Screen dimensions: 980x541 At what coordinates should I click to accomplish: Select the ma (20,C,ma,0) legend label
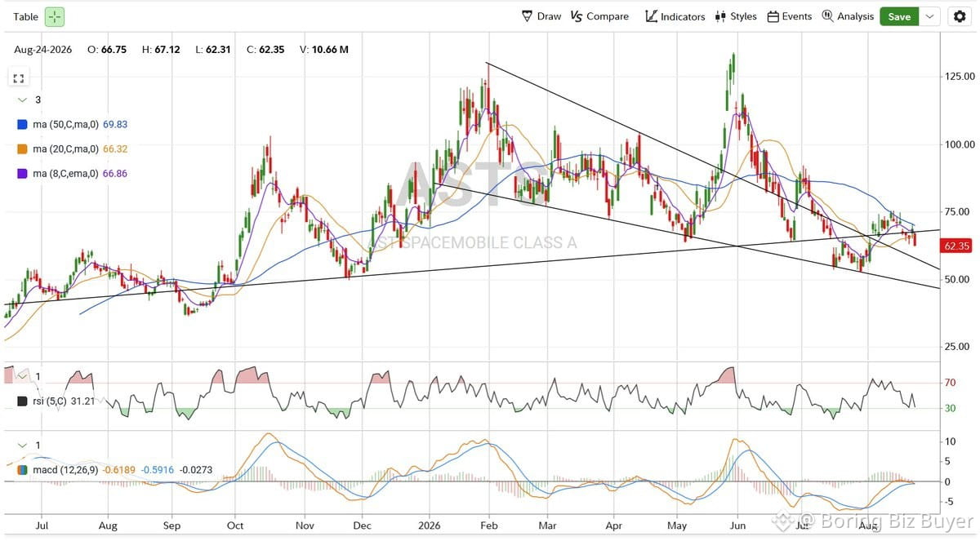tap(65, 149)
